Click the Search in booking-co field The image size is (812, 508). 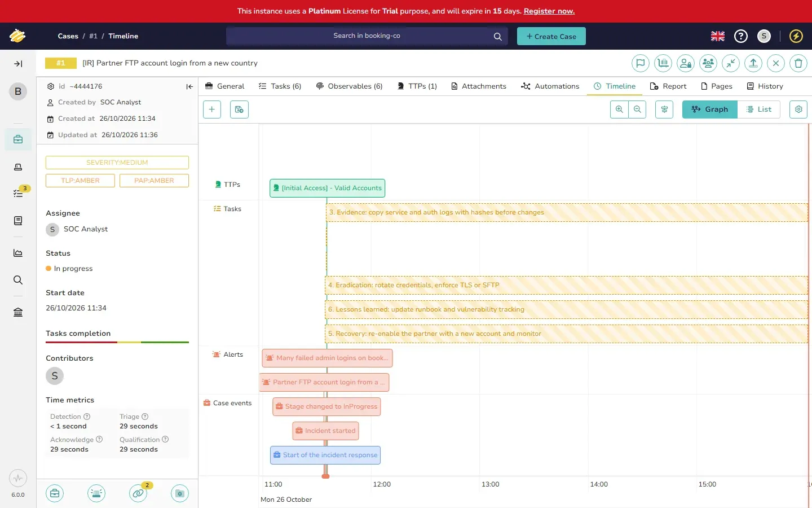[x=367, y=36]
